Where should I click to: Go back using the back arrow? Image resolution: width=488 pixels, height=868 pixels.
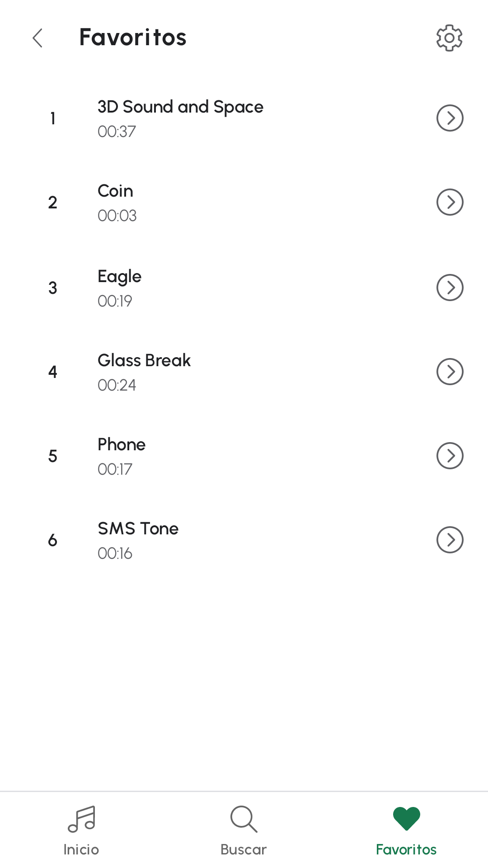38,38
